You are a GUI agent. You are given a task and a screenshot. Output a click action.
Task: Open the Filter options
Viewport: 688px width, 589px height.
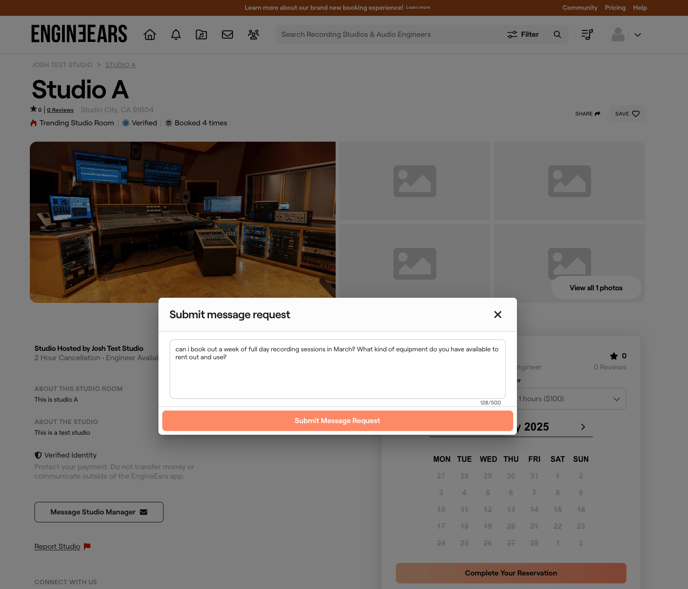click(522, 34)
